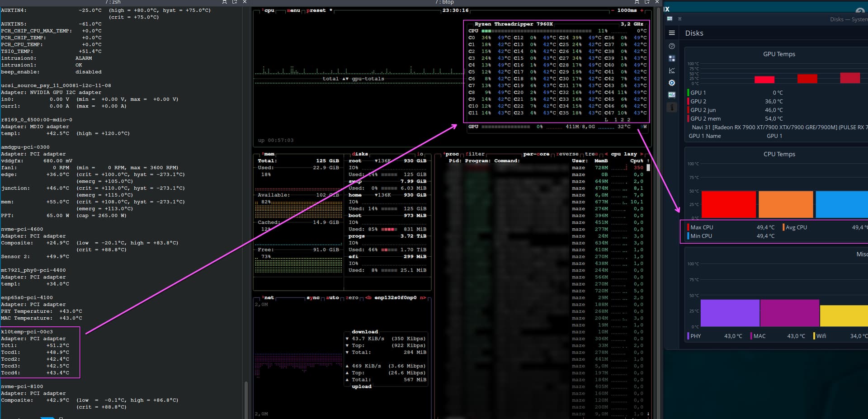Open the btop menu option

[293, 10]
